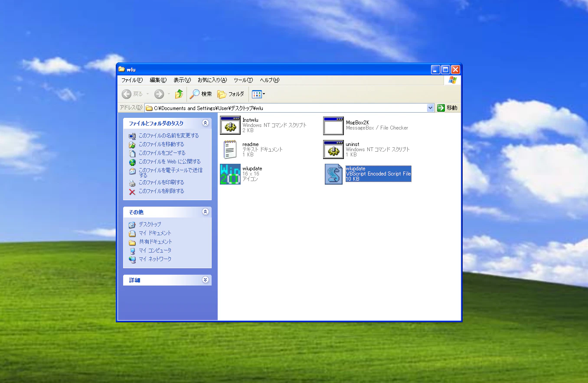Open the address bar dropdown arrow
Viewport: 588px width, 383px height.
tap(430, 108)
